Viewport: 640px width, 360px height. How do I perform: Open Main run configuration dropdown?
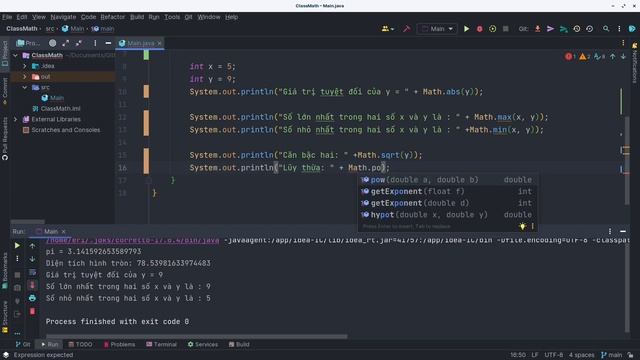[x=437, y=29]
